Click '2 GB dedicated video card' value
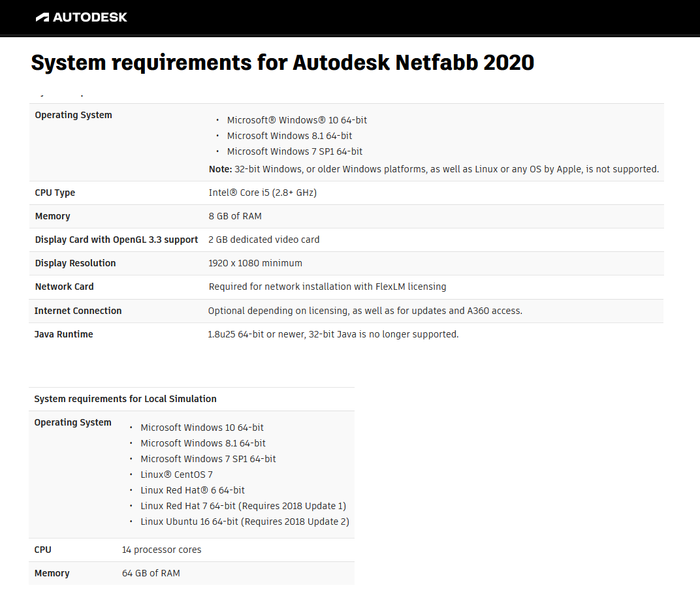Viewport: 700px width, 609px height. (x=264, y=240)
